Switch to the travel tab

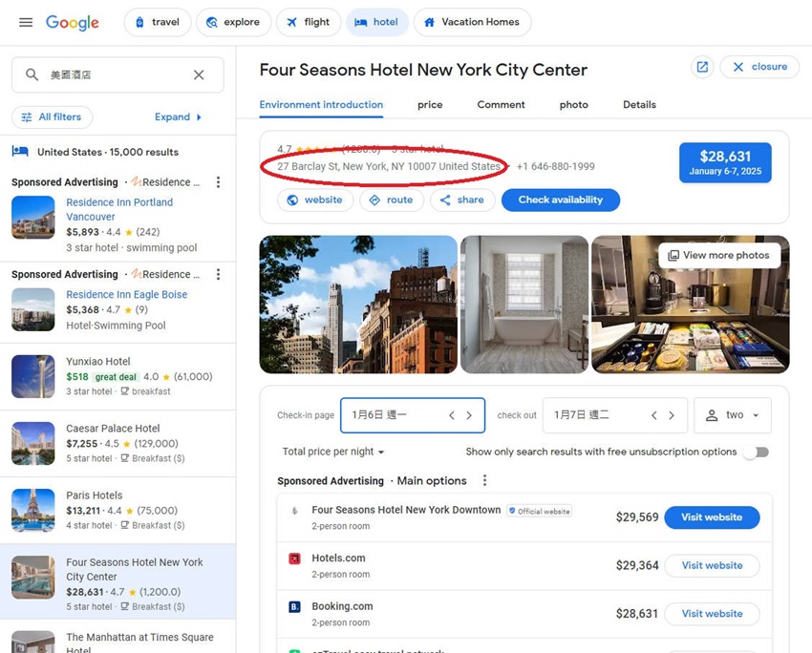click(x=158, y=22)
